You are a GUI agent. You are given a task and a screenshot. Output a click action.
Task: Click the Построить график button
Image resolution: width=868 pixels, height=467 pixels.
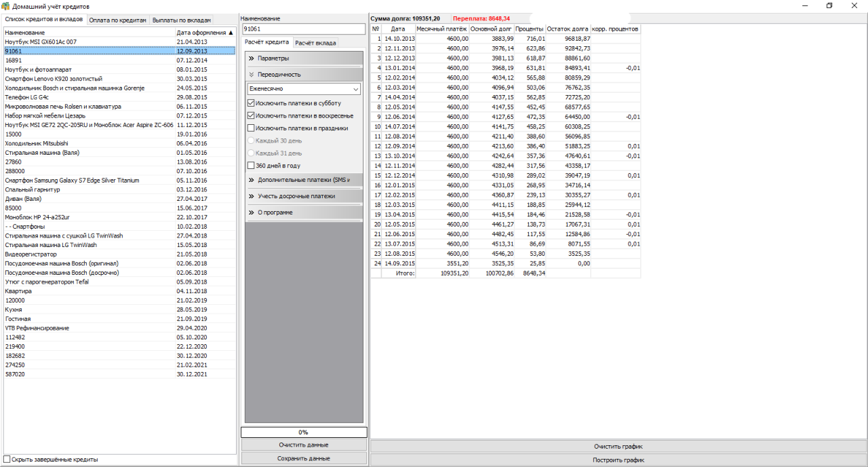click(x=618, y=460)
